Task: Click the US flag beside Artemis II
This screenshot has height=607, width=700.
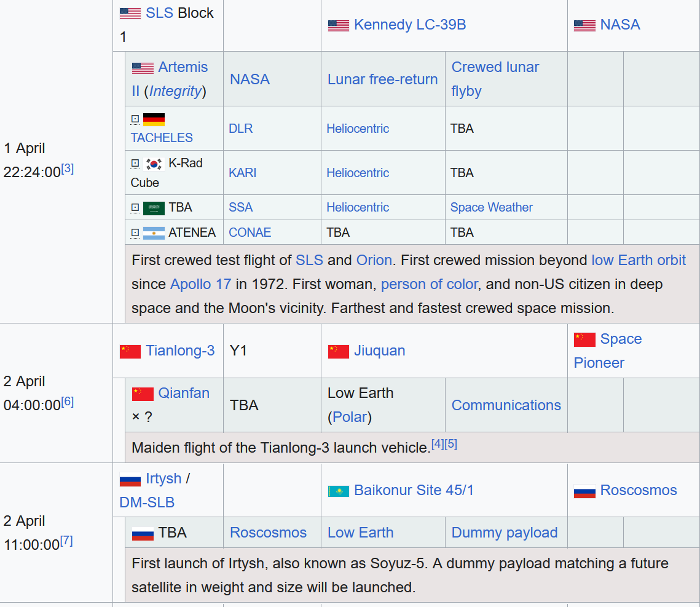Action: pyautogui.click(x=143, y=68)
